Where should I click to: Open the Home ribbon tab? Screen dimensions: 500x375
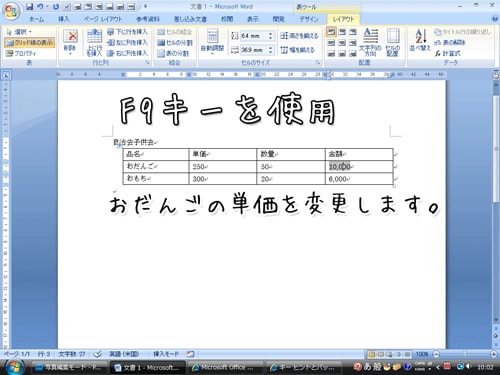(x=36, y=19)
